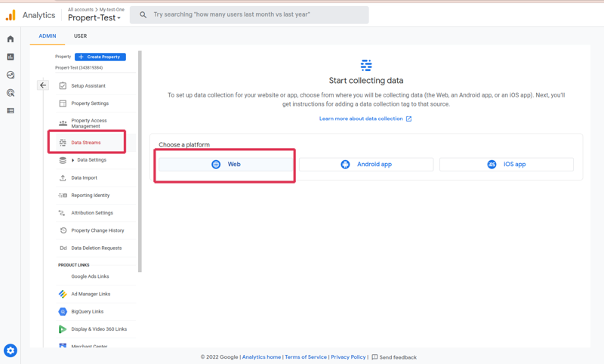
Task: Click the Display & Video 360 icon
Action: point(63,329)
